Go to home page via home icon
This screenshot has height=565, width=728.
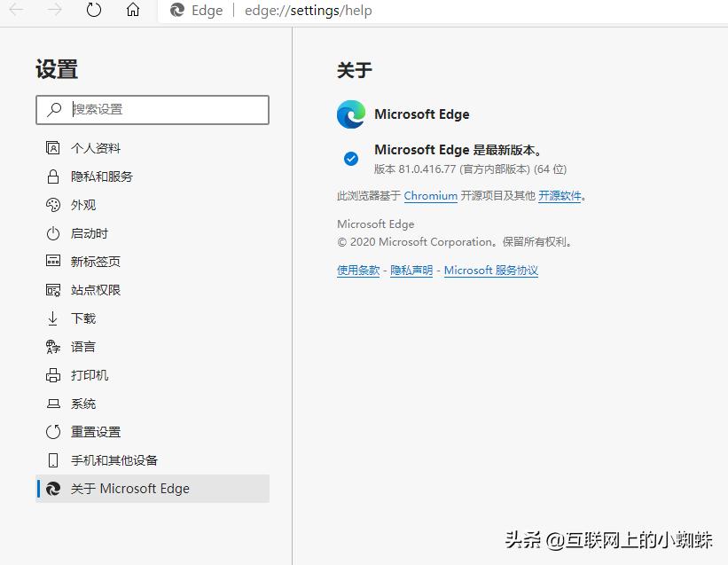[131, 11]
